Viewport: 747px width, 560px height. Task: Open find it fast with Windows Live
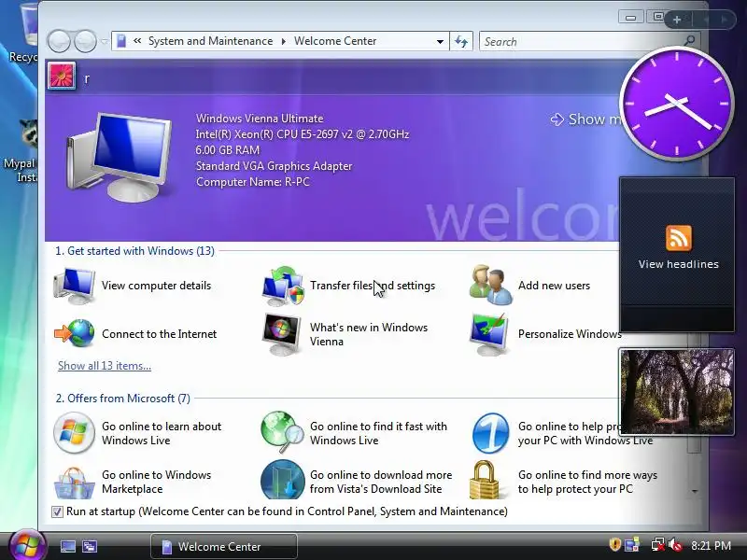click(x=355, y=433)
